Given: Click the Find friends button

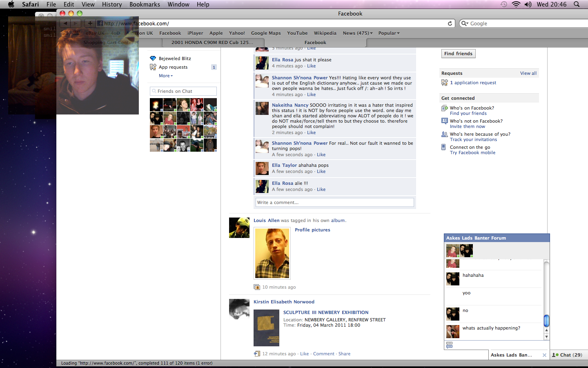Looking at the screenshot, I should coord(458,54).
